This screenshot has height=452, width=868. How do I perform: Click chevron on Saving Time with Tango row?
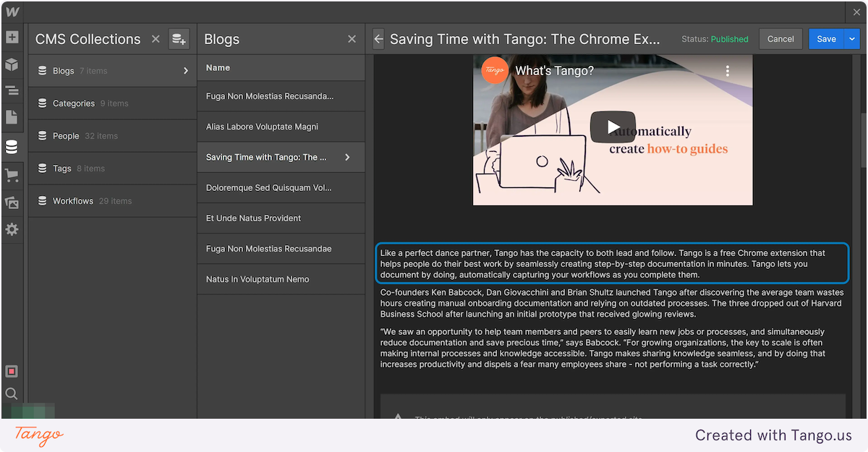tap(348, 157)
